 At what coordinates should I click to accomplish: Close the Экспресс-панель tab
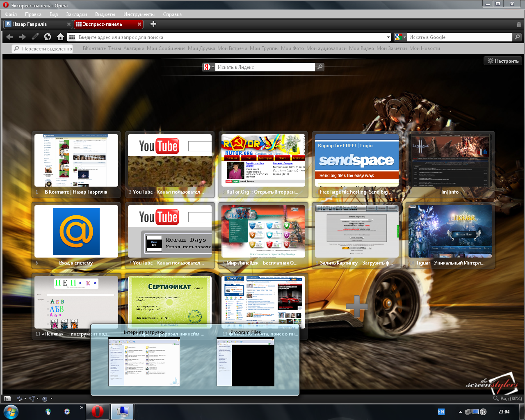(139, 24)
